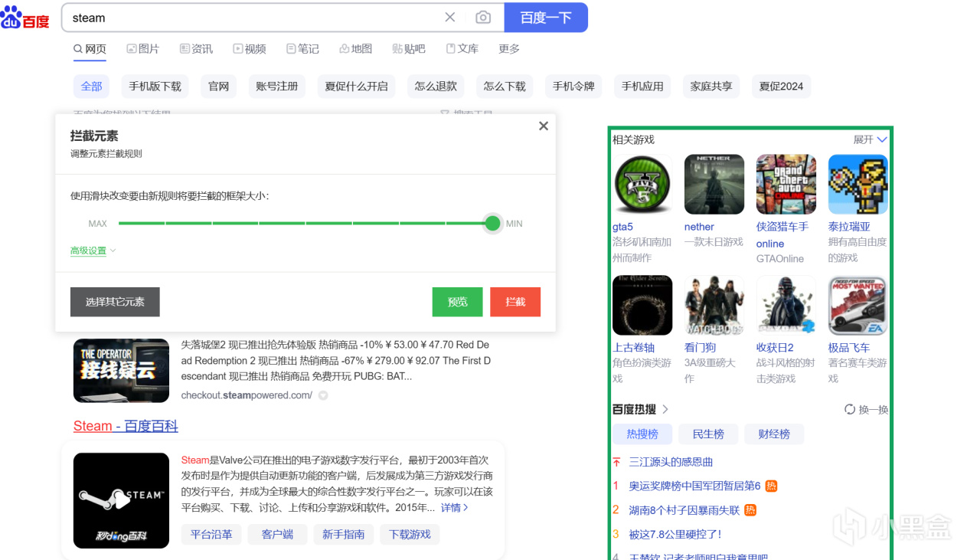Open the 上古卷轴 game icon
This screenshot has width=980, height=560.
point(642,306)
